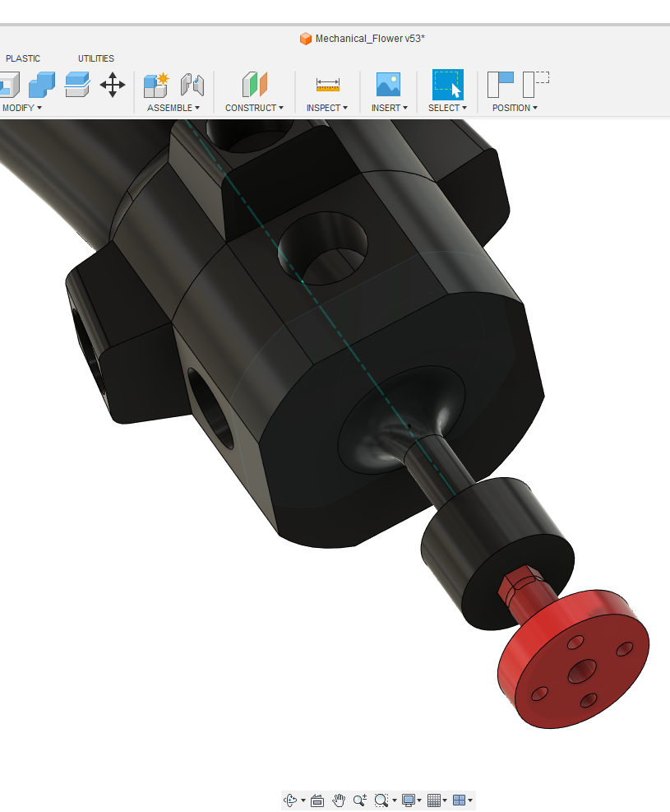Click the New Component icon in Assemble
This screenshot has height=812, width=670.
coord(156,85)
